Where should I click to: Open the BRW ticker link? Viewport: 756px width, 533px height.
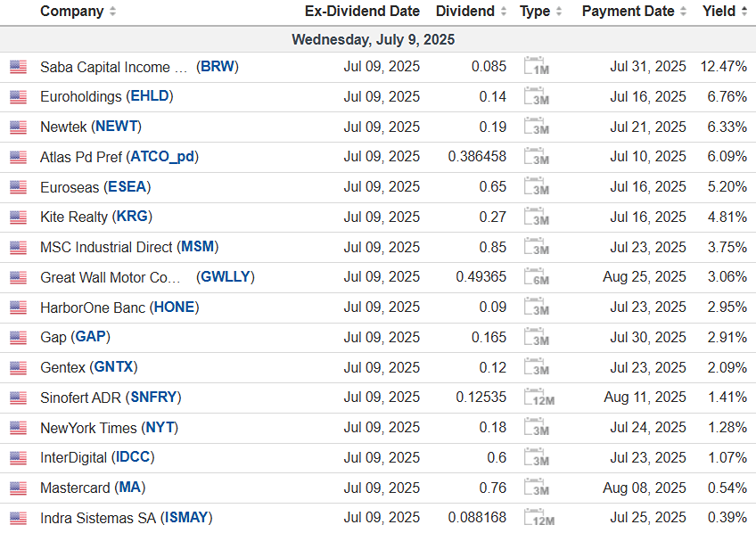(x=218, y=66)
